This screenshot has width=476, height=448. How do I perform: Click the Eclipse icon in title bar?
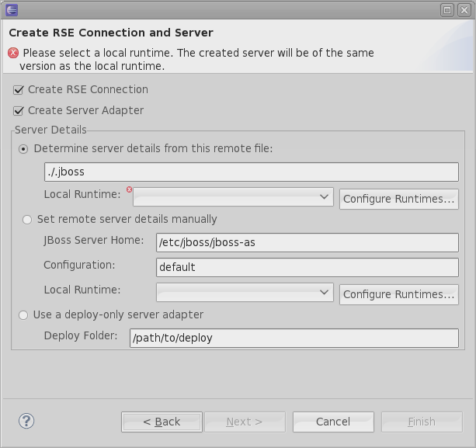coord(12,10)
